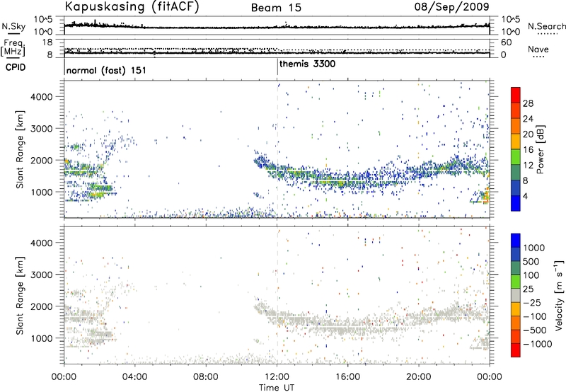Click the "Freq. [MHz]" axis label

13,47
